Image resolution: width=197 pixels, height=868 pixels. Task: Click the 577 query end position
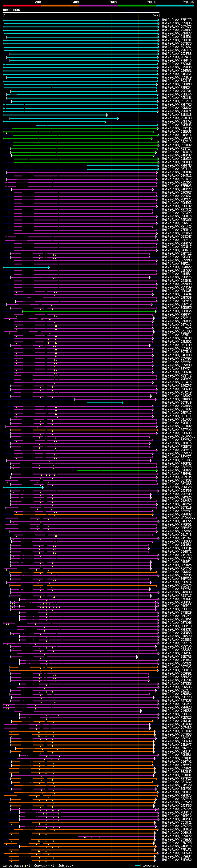coord(155,15)
